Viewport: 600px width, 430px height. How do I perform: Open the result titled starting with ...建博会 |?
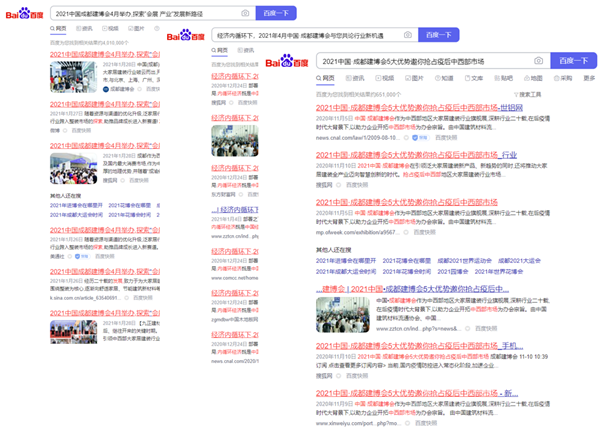(412, 289)
